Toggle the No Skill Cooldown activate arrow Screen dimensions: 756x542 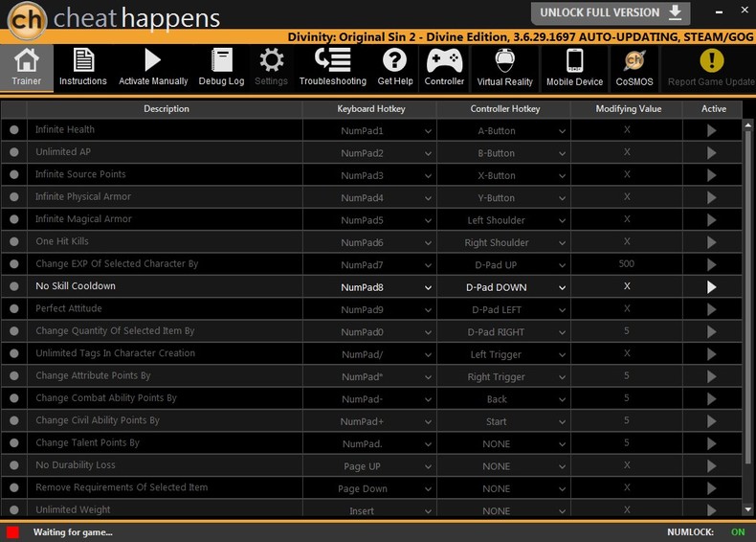[712, 287]
